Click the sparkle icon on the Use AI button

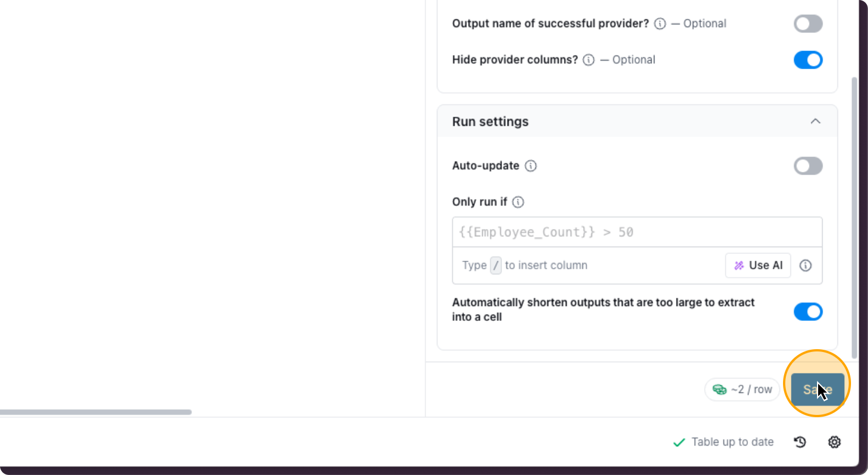[739, 265]
